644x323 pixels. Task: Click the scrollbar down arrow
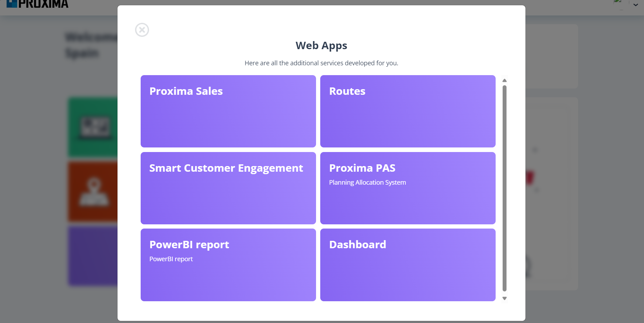[x=504, y=298]
